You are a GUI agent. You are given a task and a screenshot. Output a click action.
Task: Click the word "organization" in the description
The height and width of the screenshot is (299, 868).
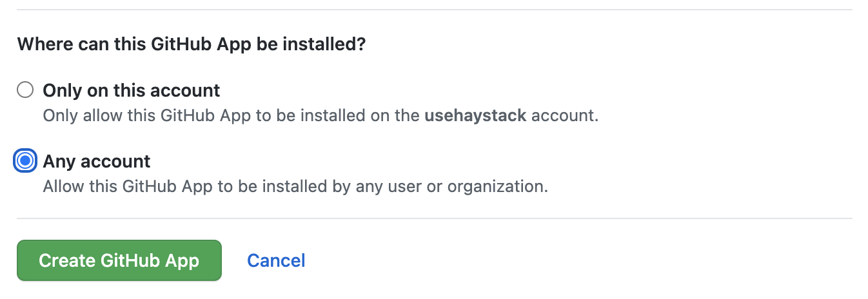pos(497,187)
